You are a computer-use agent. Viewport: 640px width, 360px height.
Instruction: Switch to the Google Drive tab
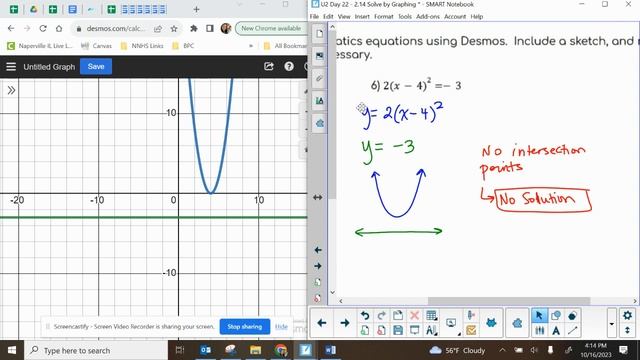[x=33, y=9]
